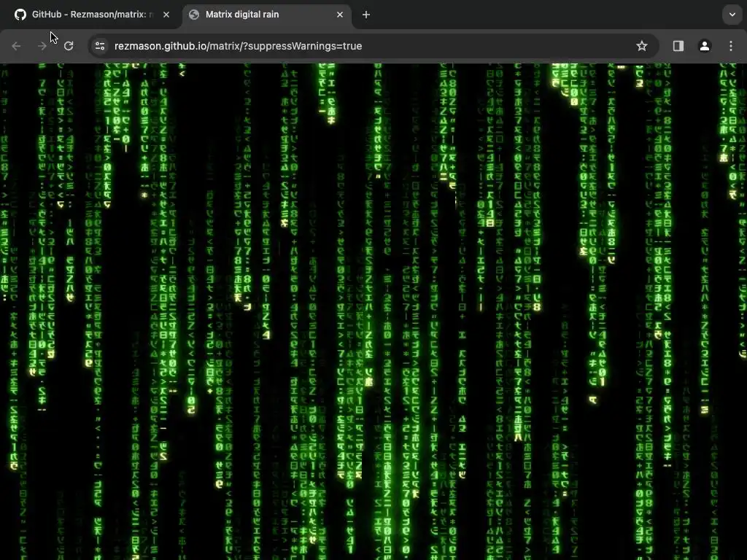The height and width of the screenshot is (560, 747).
Task: Click the address bar URL
Action: point(239,46)
